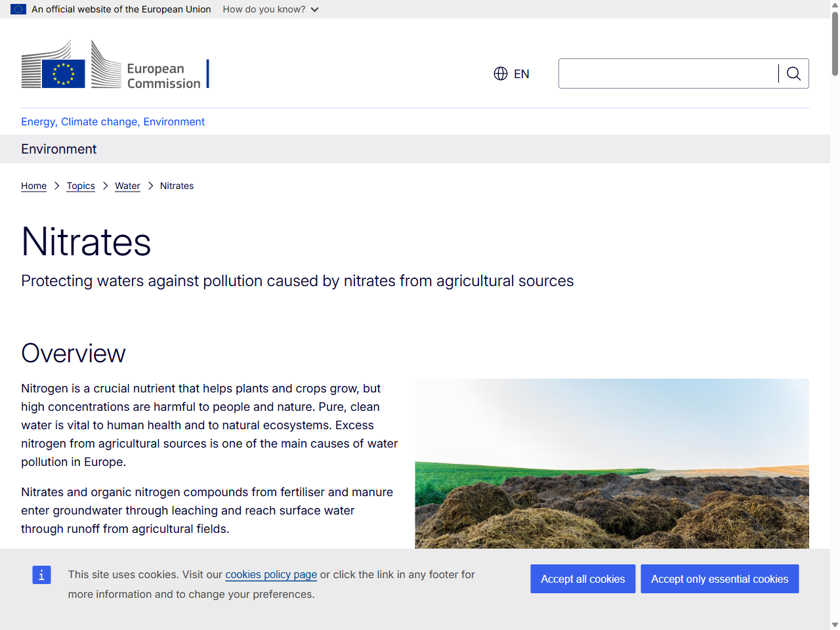Click the Environment section bar
This screenshot has width=840, height=630.
coord(58,149)
